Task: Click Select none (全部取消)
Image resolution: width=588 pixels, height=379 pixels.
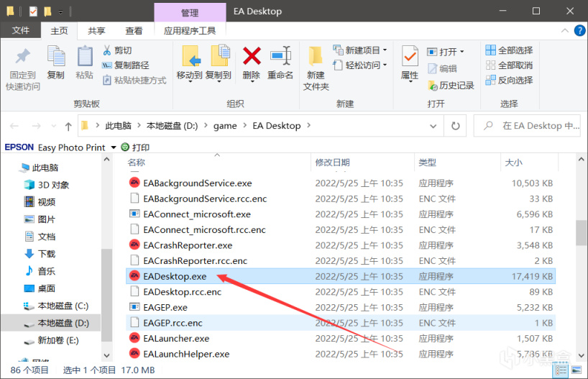Action: coord(509,65)
